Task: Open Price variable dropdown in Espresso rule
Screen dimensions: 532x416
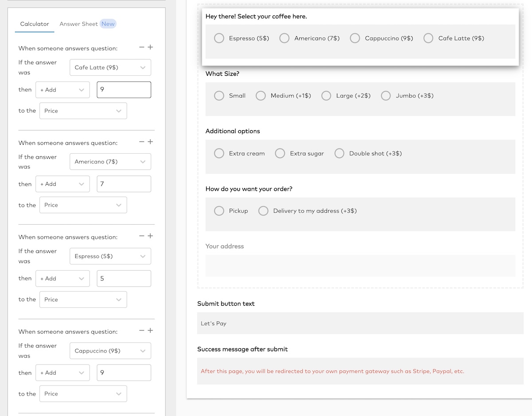Action: pyautogui.click(x=83, y=299)
